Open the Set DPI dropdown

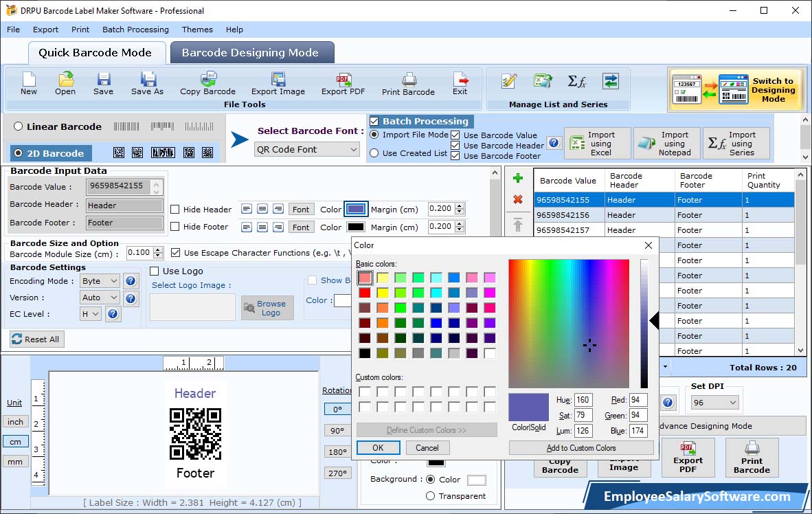[715, 403]
